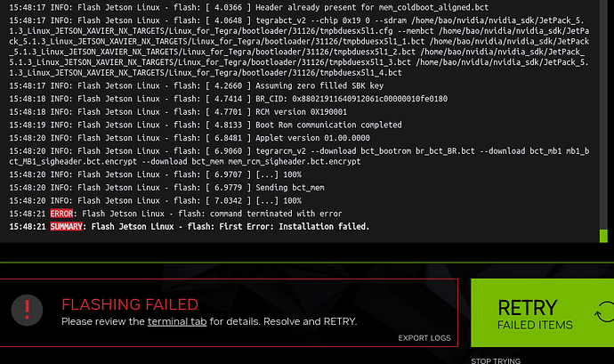Click the Sending bct_mem log line

(x=166, y=188)
